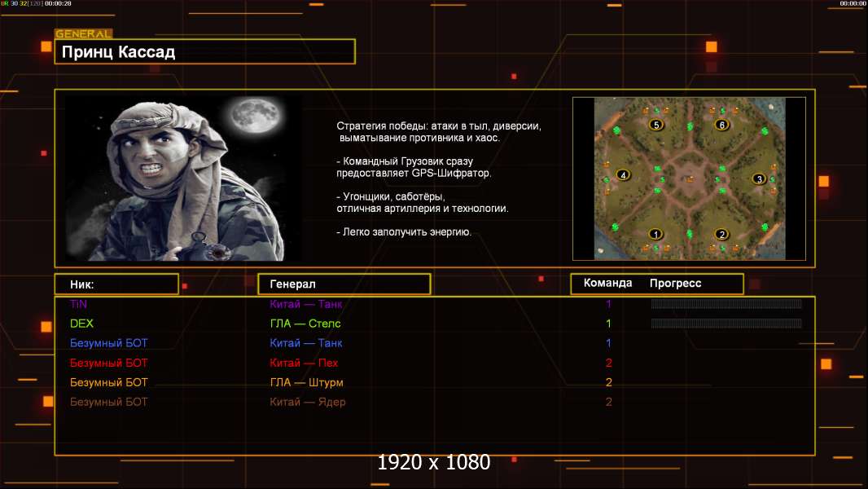Click ГЛА — Стелс general entry
The width and height of the screenshot is (868, 489).
click(x=305, y=324)
